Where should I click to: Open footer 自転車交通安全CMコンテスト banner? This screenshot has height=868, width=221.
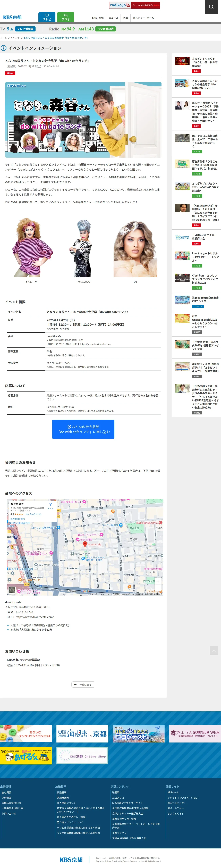[x=138, y=733]
